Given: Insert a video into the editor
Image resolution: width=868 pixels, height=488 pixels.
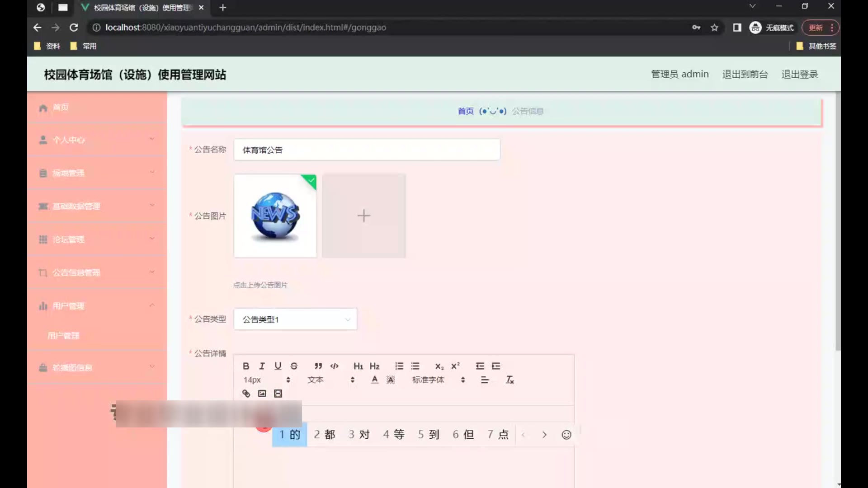Looking at the screenshot, I should pyautogui.click(x=278, y=394).
